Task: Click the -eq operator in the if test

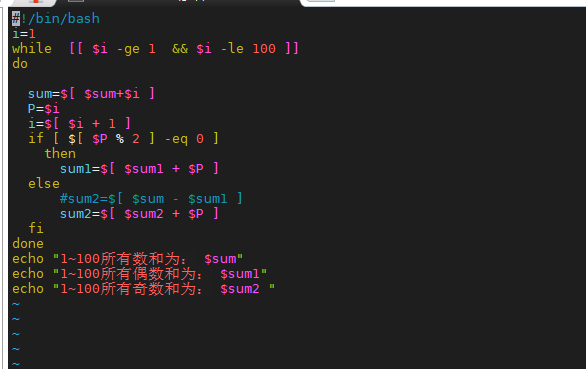Action: tap(176, 139)
